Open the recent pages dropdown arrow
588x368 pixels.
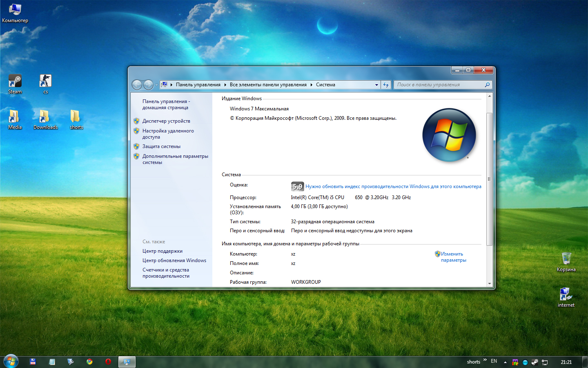[156, 85]
